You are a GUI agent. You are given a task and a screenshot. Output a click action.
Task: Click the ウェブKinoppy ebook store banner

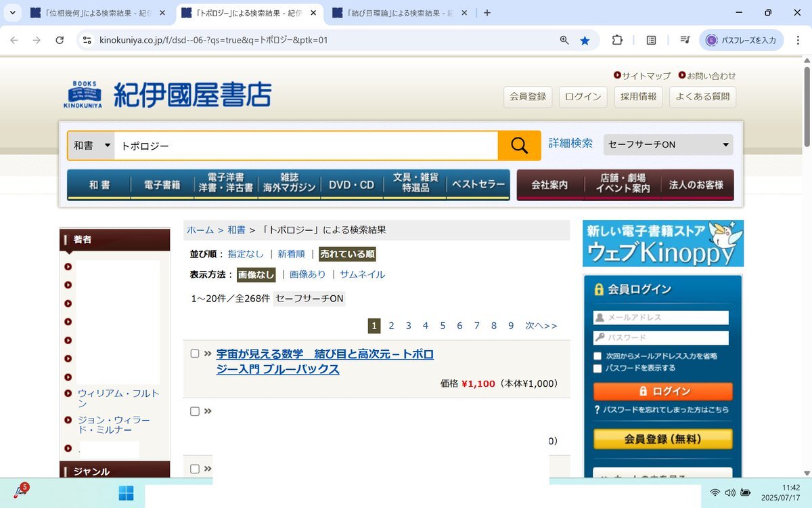[x=663, y=243]
